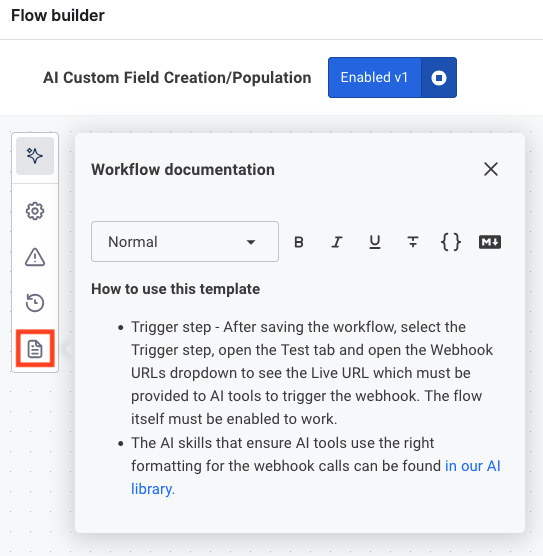
Task: Click the 'Flow builder' page title
Action: point(58,15)
